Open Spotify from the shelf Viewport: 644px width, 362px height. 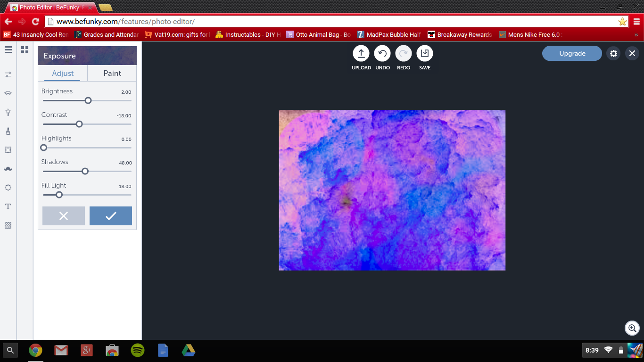137,350
